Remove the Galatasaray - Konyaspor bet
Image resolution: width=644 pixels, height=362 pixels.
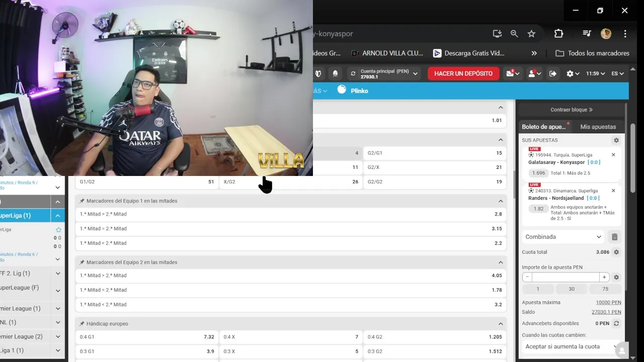613,155
